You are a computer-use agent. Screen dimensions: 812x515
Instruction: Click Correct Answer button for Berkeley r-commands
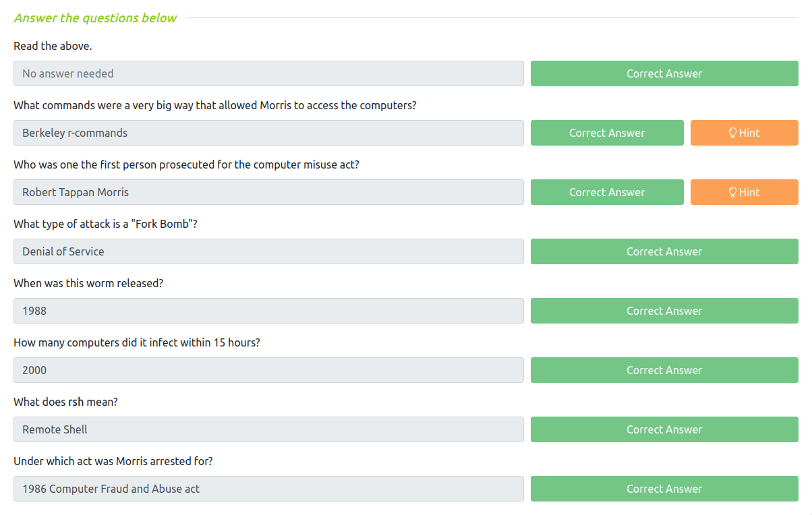(x=606, y=133)
